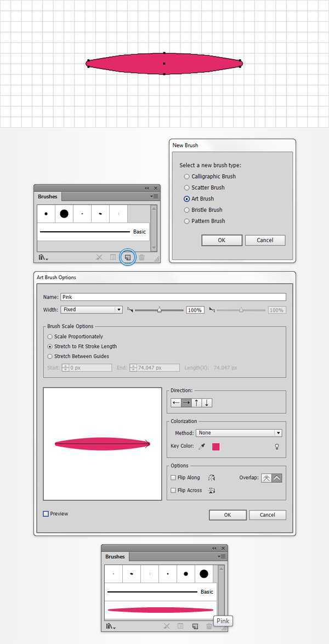Choose Stretch to Fit Stroke Length
This screenshot has height=644, width=329.
point(50,346)
